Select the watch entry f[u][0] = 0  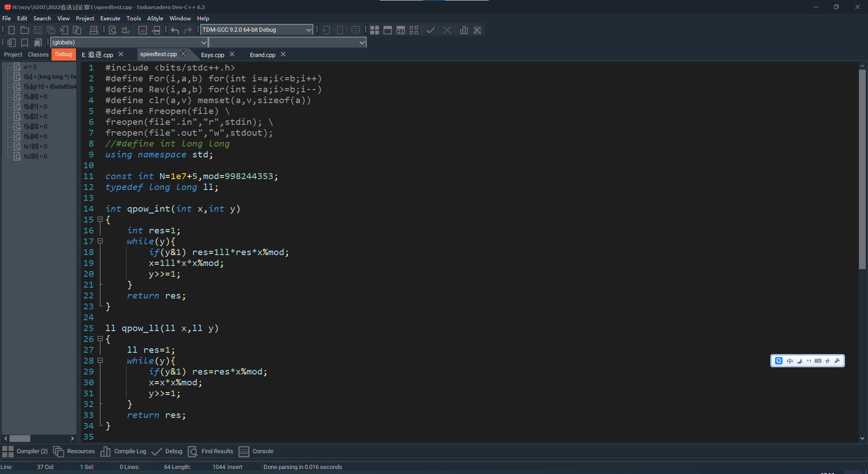[35, 97]
